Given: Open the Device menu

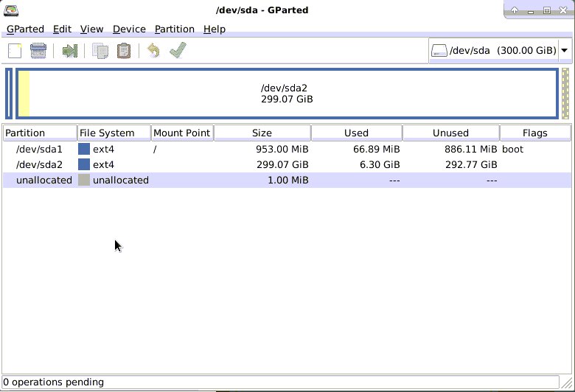Looking at the screenshot, I should click(129, 29).
